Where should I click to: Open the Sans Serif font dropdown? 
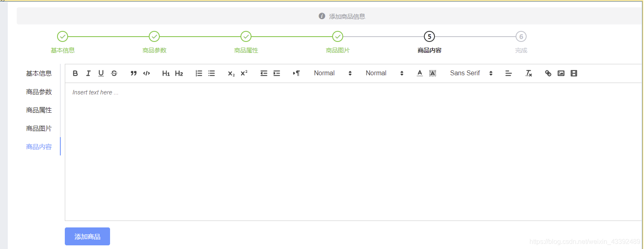[x=471, y=73]
